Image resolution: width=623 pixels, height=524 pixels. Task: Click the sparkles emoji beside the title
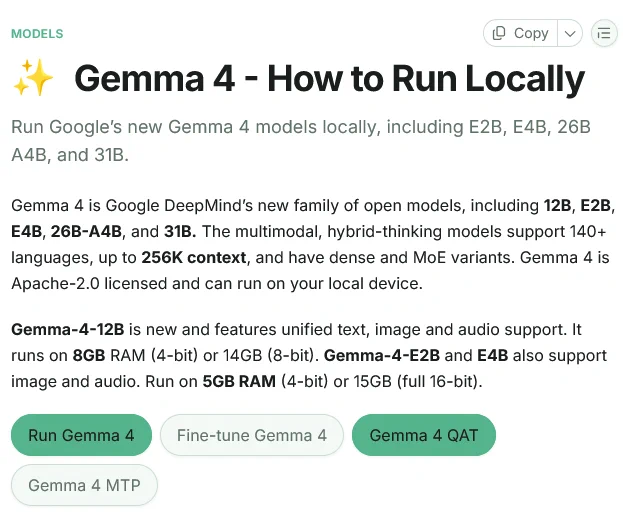tap(33, 77)
